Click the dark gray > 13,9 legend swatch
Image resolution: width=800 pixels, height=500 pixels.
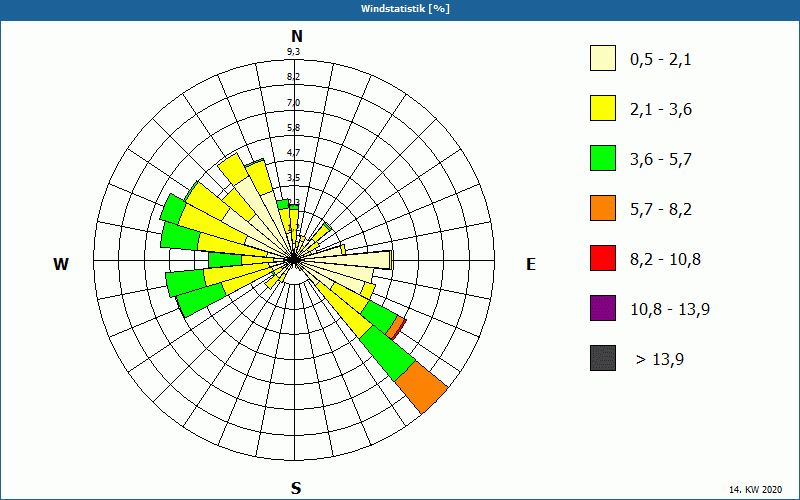pos(603,358)
